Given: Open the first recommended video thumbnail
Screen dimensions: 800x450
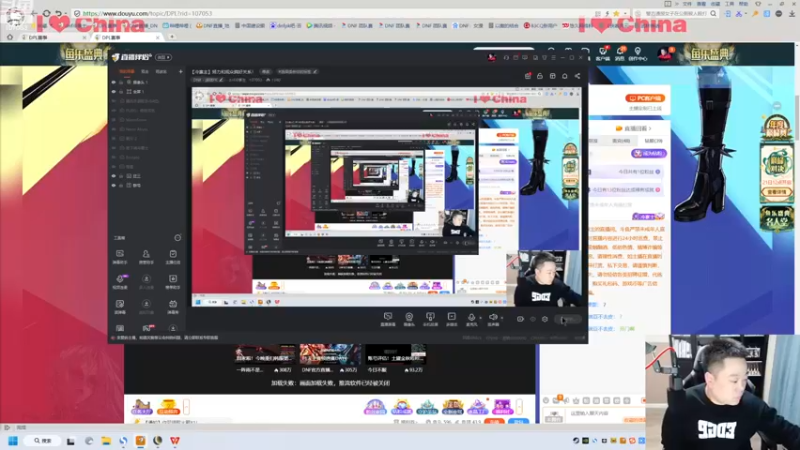Looking at the screenshot, I should [265, 354].
